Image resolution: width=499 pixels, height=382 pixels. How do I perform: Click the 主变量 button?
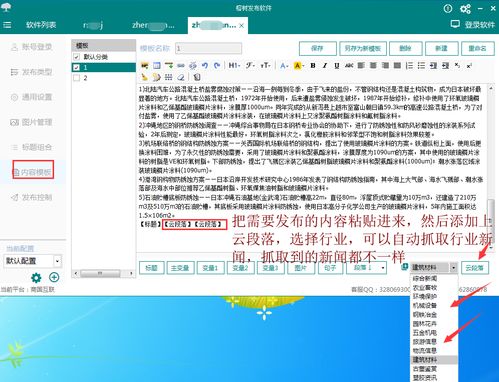[180, 268]
